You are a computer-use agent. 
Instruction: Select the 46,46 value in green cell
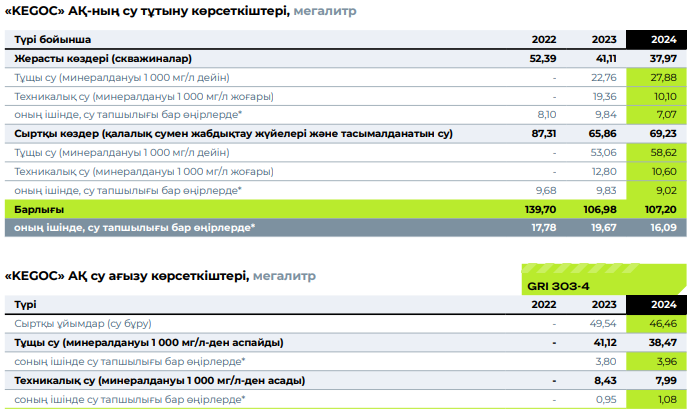(660, 324)
